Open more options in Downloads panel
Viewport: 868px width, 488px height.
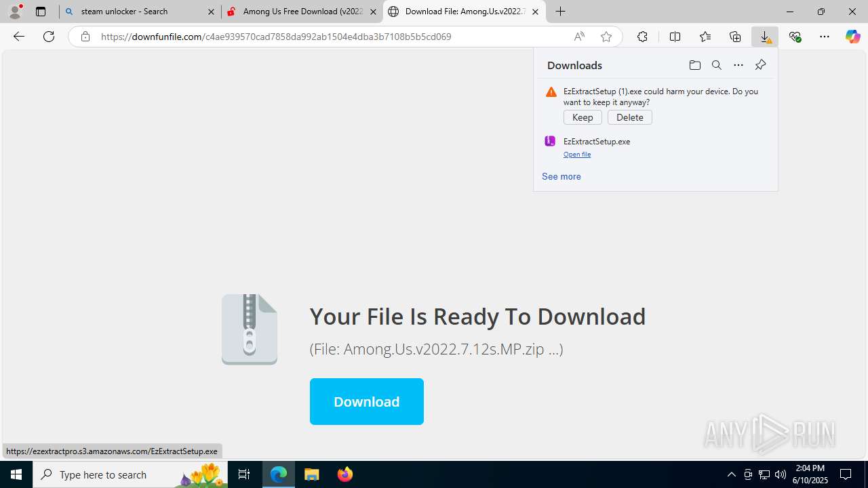[738, 65]
